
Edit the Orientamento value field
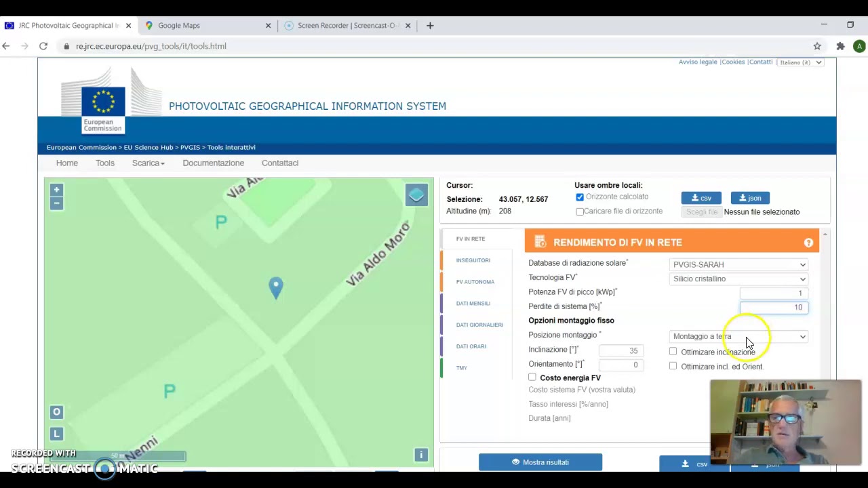point(620,365)
